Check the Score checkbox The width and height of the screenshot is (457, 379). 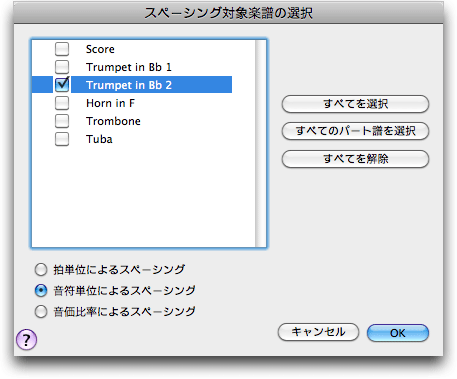pyautogui.click(x=62, y=49)
